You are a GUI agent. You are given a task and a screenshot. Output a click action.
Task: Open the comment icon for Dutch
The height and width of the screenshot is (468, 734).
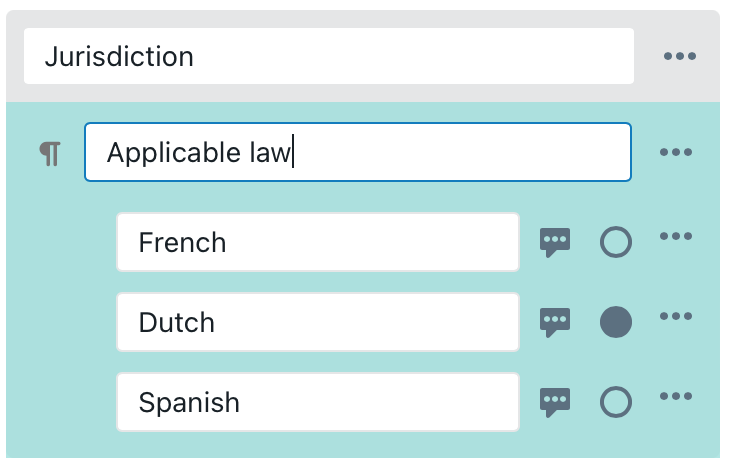coord(555,322)
